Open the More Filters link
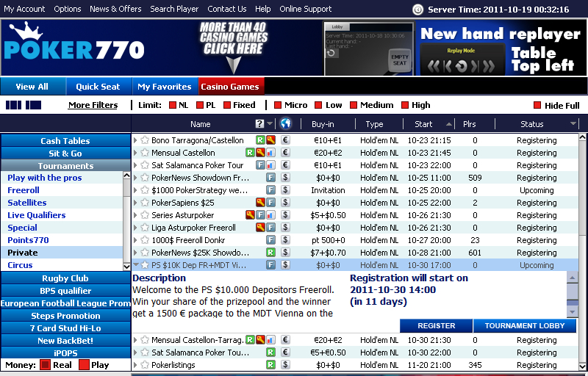 coord(93,105)
